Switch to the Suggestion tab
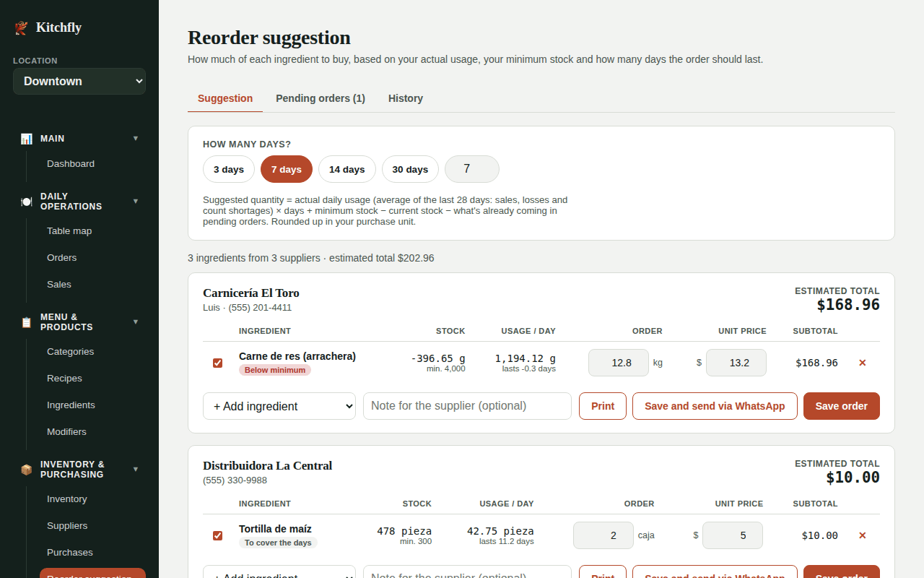 point(225,98)
